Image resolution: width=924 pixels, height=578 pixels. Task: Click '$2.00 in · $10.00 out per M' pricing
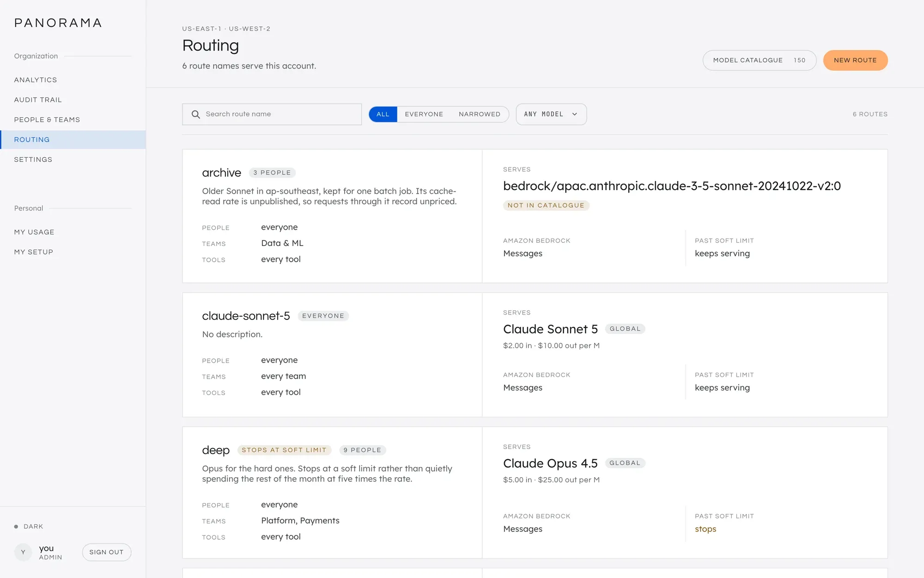(551, 346)
